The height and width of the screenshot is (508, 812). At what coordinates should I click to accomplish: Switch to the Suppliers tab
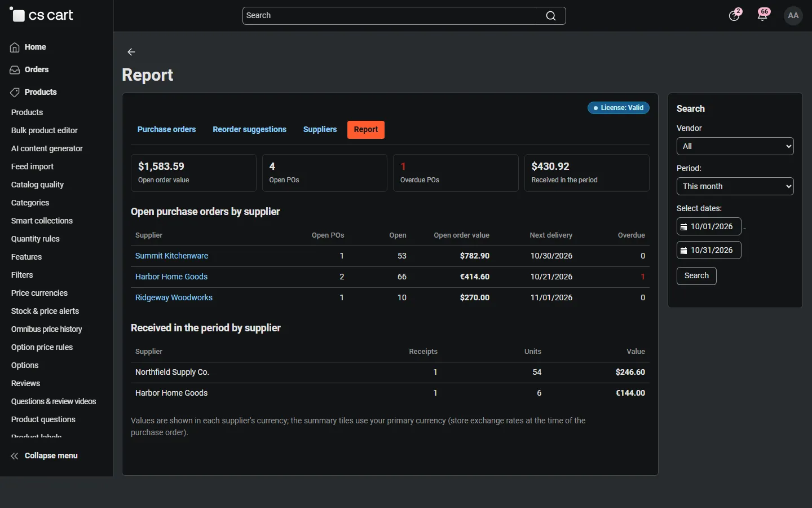tap(320, 130)
